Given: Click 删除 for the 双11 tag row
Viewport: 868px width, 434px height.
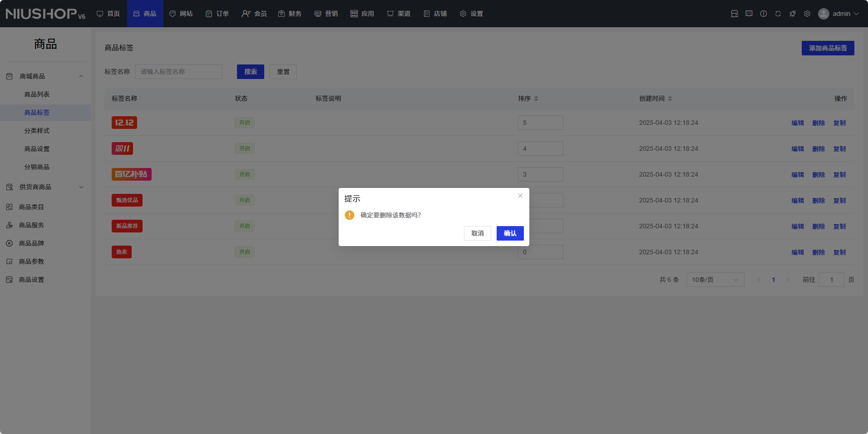Looking at the screenshot, I should tap(819, 149).
